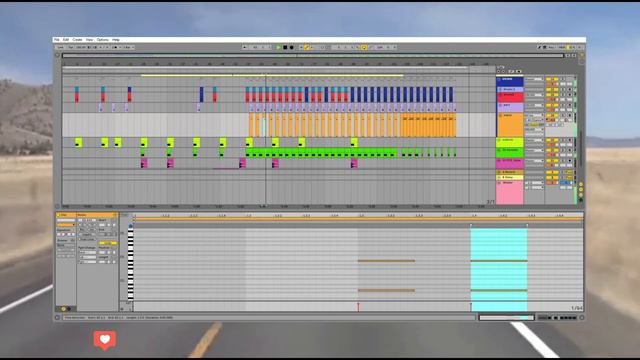
Task: Open the Edit menu
Action: [66, 40]
